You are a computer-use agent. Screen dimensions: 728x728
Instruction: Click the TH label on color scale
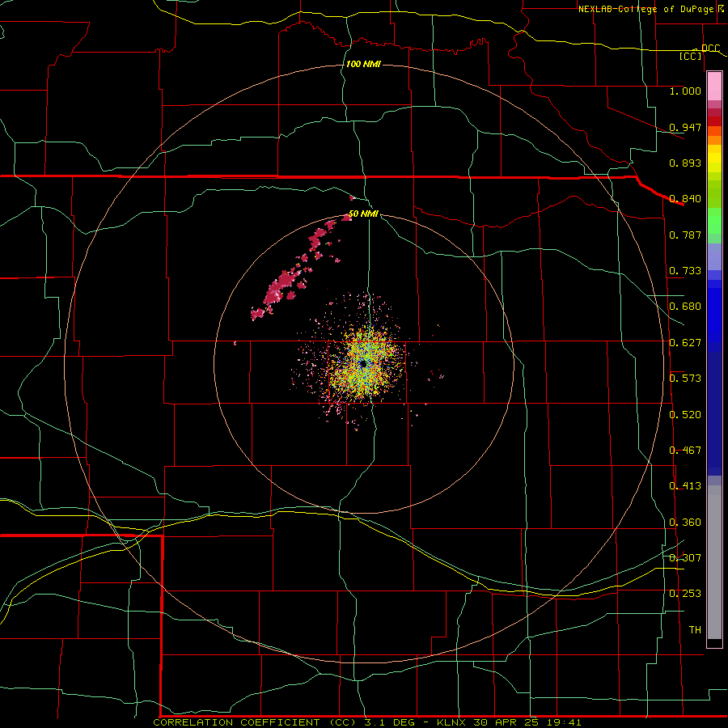695,630
